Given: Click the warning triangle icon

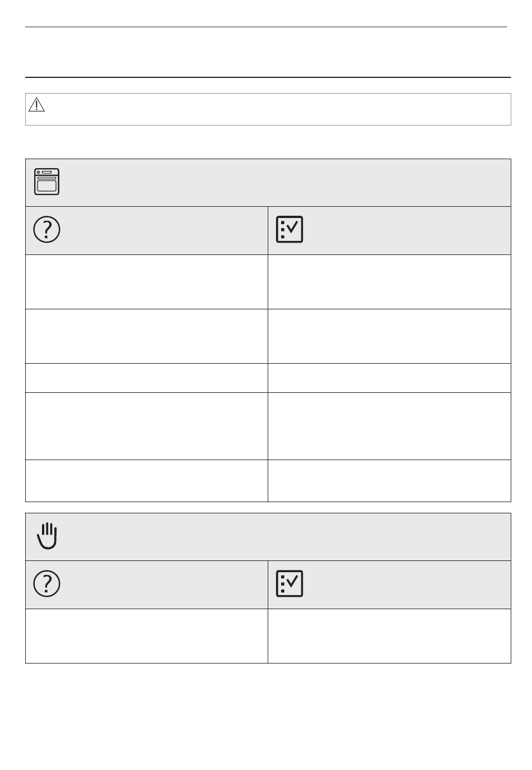Looking at the screenshot, I should (36, 105).
